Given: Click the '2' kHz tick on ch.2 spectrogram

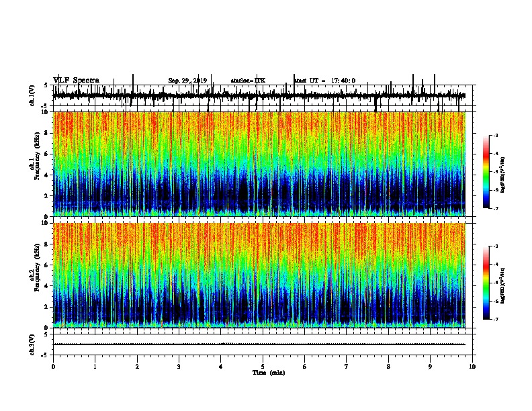Looking at the screenshot, I should click(x=47, y=307).
